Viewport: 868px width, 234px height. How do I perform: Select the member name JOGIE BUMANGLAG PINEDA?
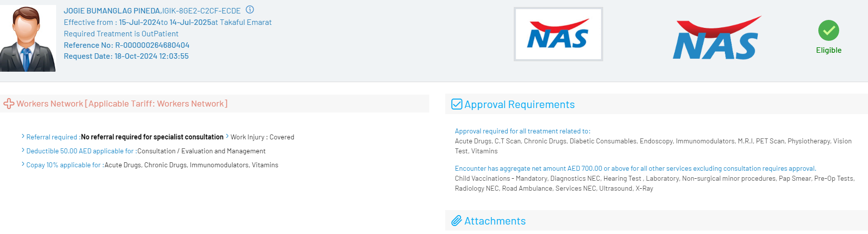[x=112, y=10]
